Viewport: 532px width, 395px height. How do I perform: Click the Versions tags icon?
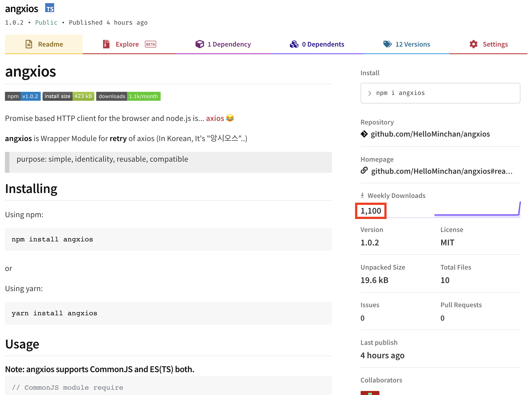pyautogui.click(x=387, y=44)
